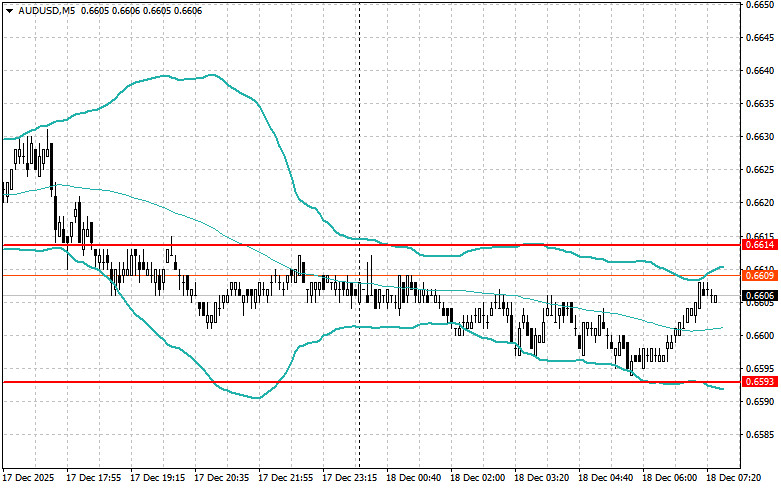Click the 18 Dec 03:20 time label

coord(541,478)
